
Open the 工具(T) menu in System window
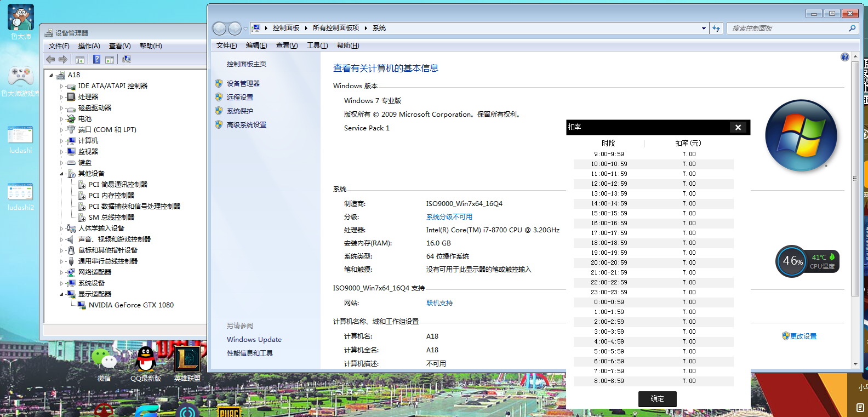tap(317, 45)
